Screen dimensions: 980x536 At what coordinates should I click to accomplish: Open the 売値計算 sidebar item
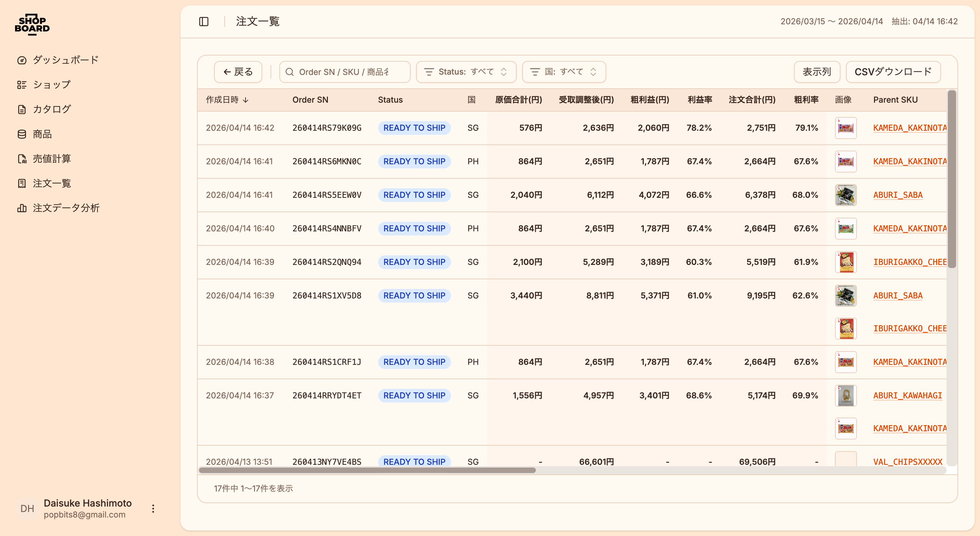click(51, 159)
